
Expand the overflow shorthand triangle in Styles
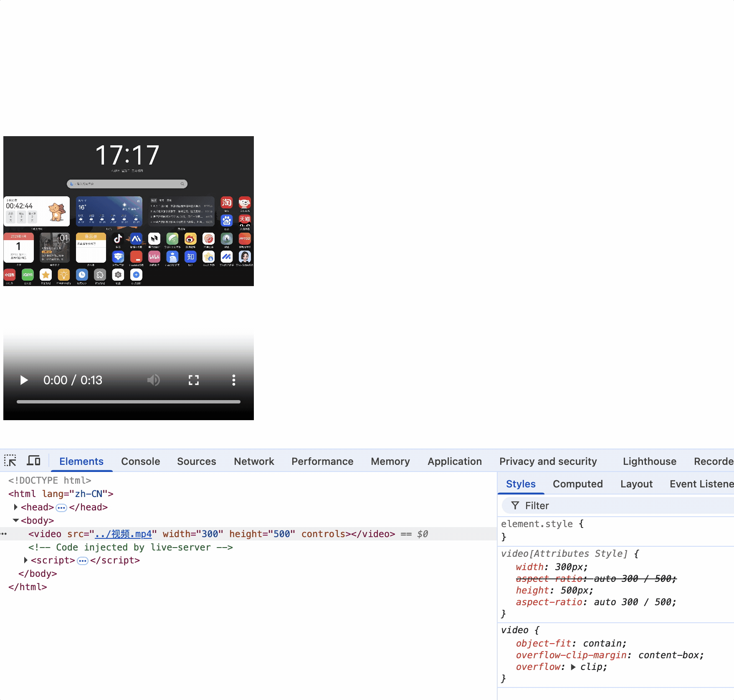pos(573,667)
